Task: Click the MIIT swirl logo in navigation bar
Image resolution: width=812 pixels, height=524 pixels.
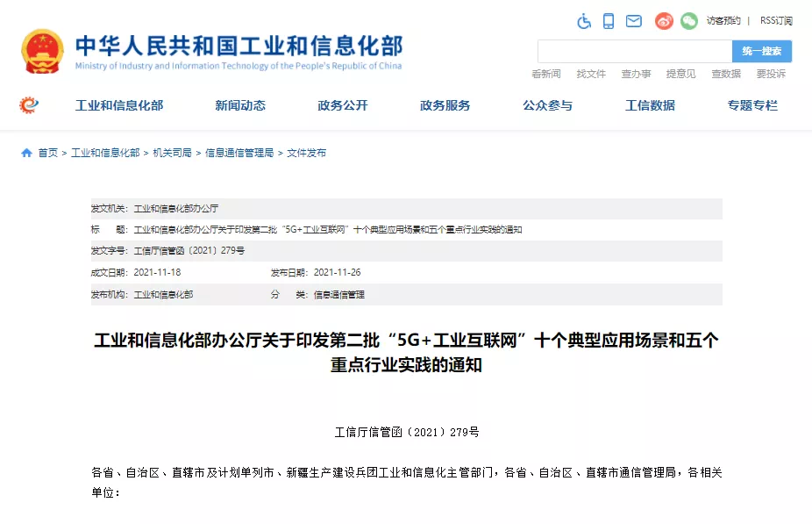Action: 29,105
